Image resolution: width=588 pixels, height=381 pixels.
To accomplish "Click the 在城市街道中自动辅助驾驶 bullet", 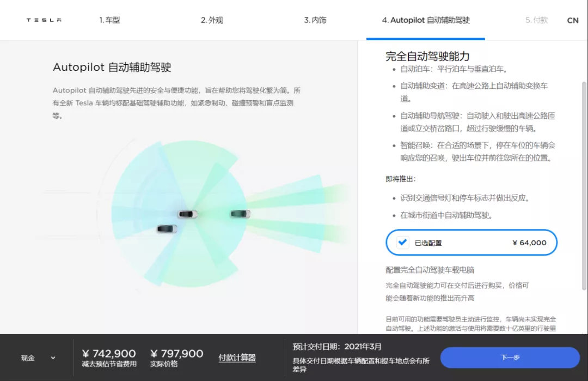I will 446,215.
